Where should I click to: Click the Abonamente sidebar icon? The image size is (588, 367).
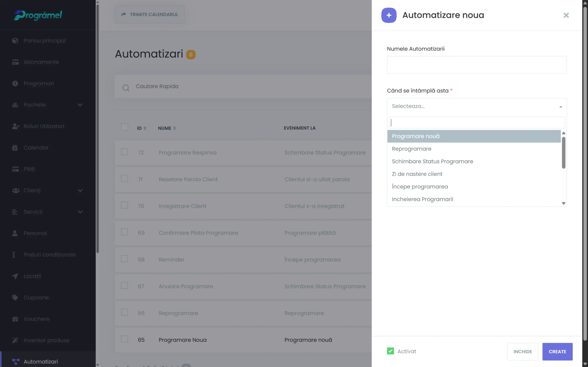[x=15, y=62]
